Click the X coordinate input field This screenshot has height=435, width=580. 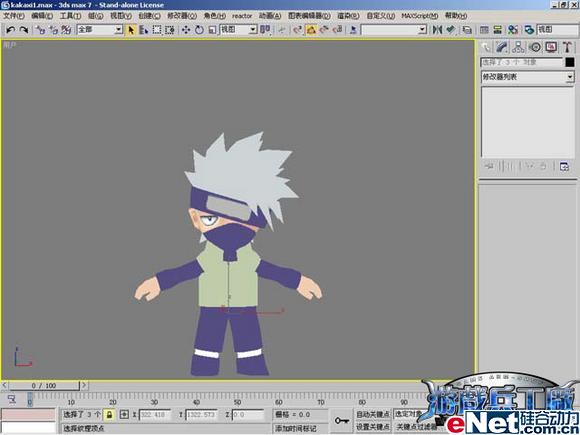(155, 415)
